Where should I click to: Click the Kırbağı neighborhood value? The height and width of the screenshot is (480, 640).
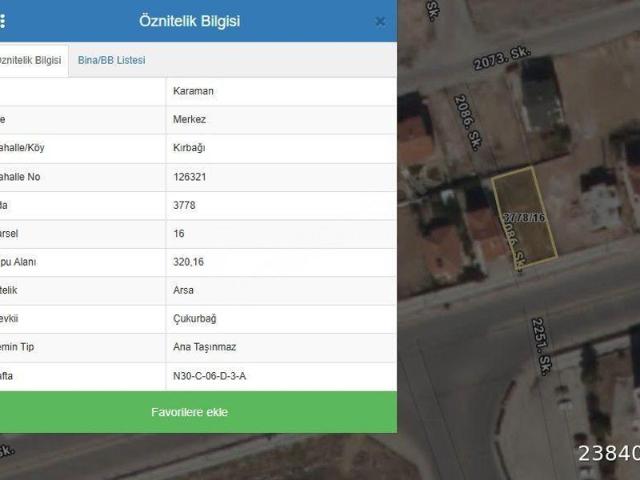coord(189,148)
